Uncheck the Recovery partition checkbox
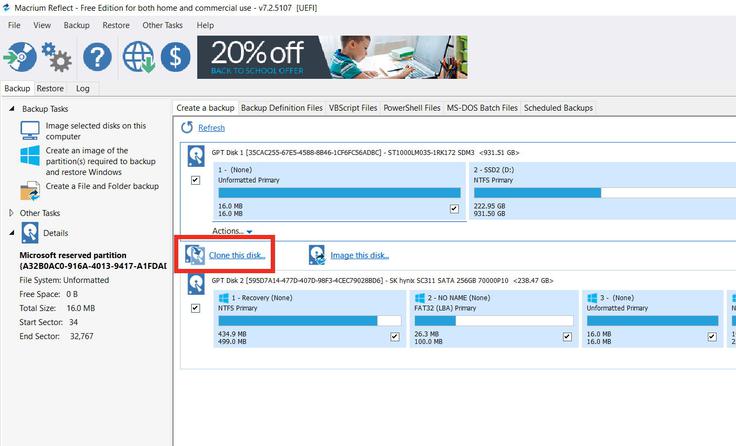Viewport: 736px width, 446px height. click(395, 337)
